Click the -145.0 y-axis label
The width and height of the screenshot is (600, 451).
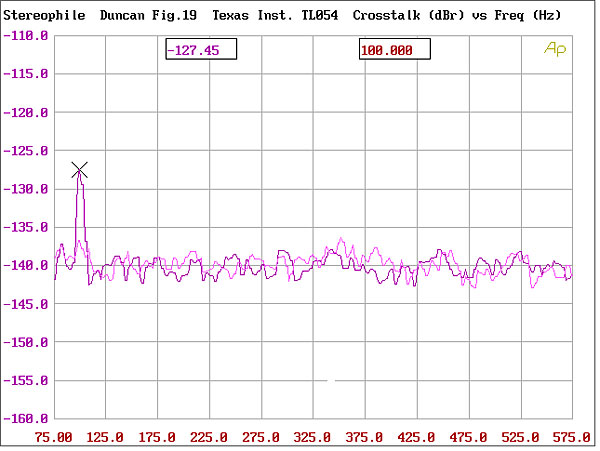click(26, 304)
